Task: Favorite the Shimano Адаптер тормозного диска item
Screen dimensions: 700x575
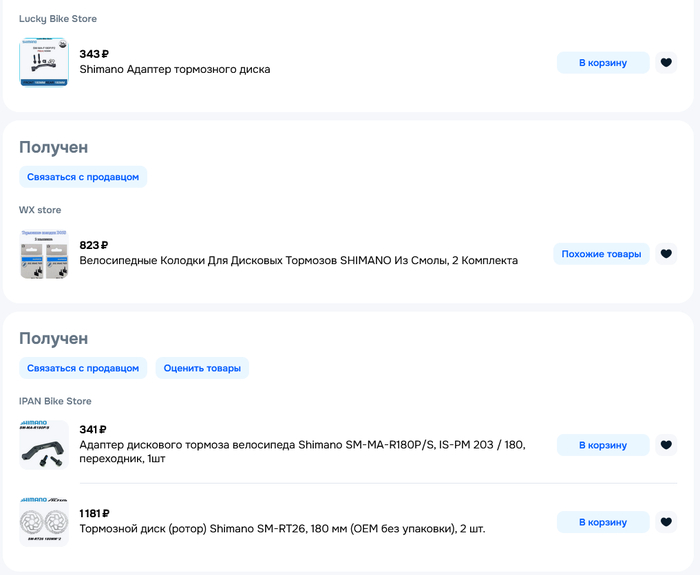Action: (666, 62)
